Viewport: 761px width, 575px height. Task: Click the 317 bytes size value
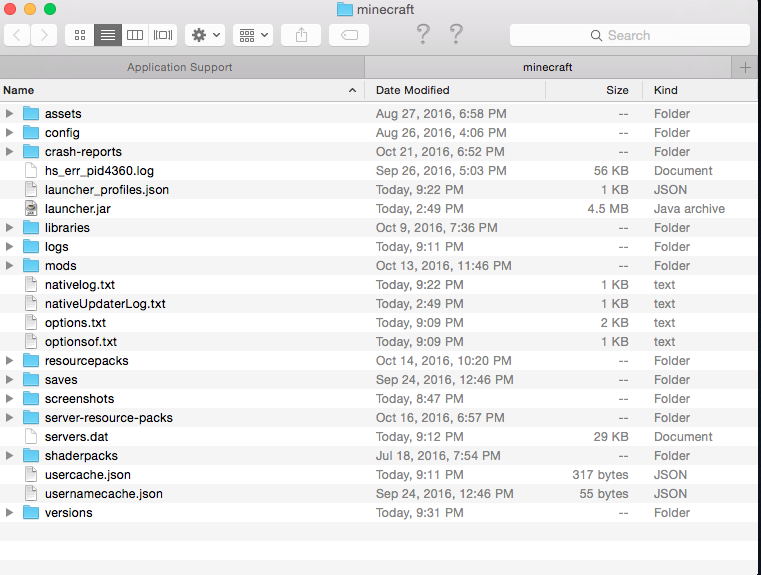pos(600,475)
